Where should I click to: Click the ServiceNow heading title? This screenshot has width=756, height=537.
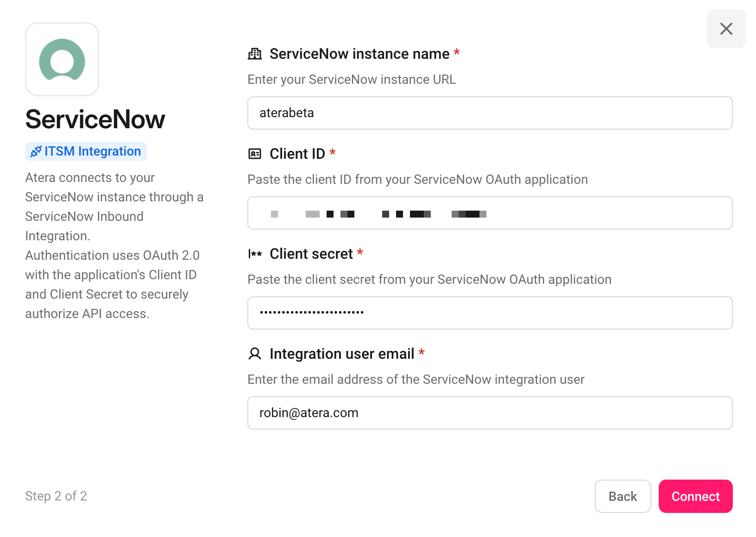click(x=95, y=119)
